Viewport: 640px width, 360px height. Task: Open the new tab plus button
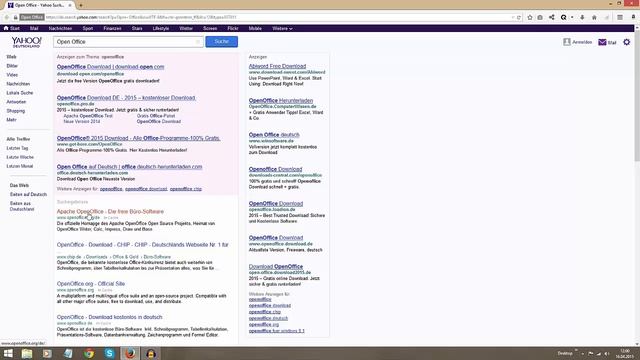tap(81, 5)
